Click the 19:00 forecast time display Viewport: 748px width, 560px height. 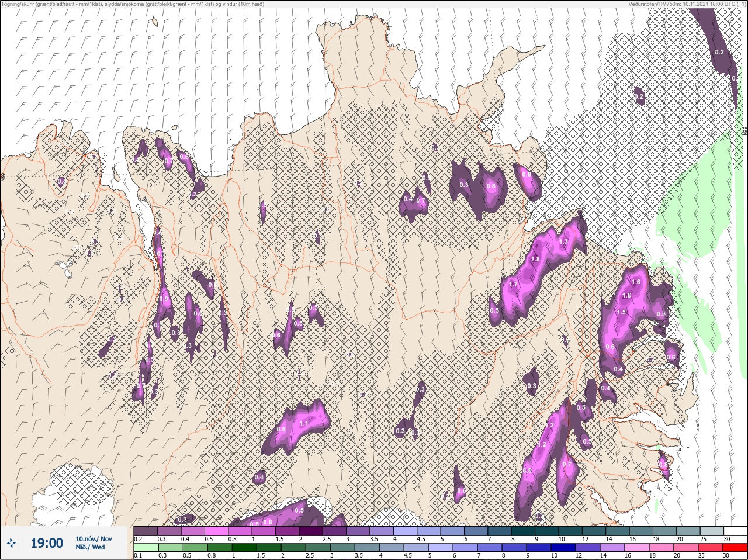point(46,543)
